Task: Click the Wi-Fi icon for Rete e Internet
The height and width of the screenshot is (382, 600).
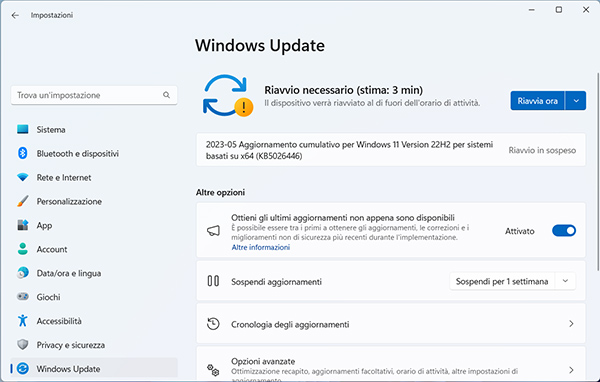Action: [x=23, y=177]
